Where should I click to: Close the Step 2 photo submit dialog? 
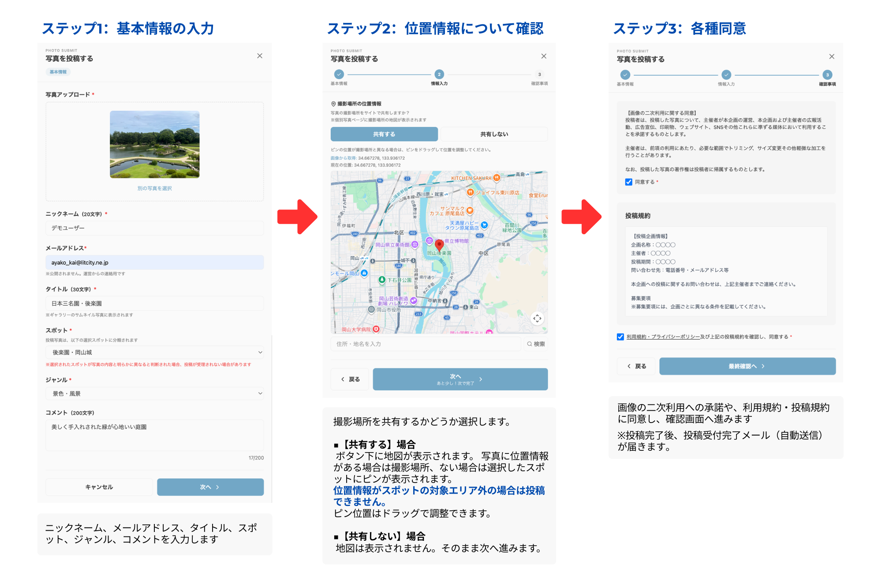[544, 56]
